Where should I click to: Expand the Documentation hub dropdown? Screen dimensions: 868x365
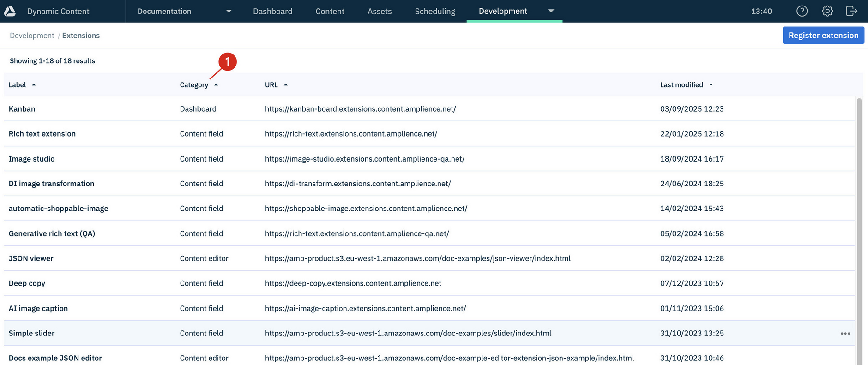pyautogui.click(x=229, y=11)
